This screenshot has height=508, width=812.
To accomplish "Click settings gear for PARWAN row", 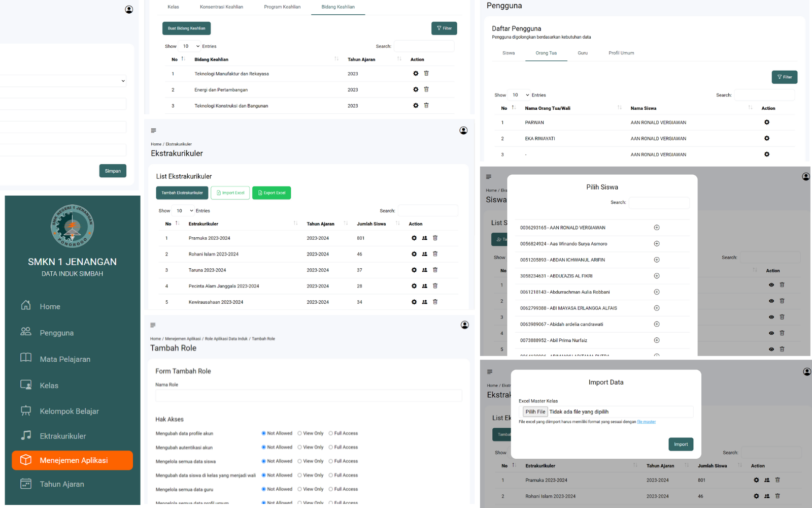I will [x=767, y=122].
